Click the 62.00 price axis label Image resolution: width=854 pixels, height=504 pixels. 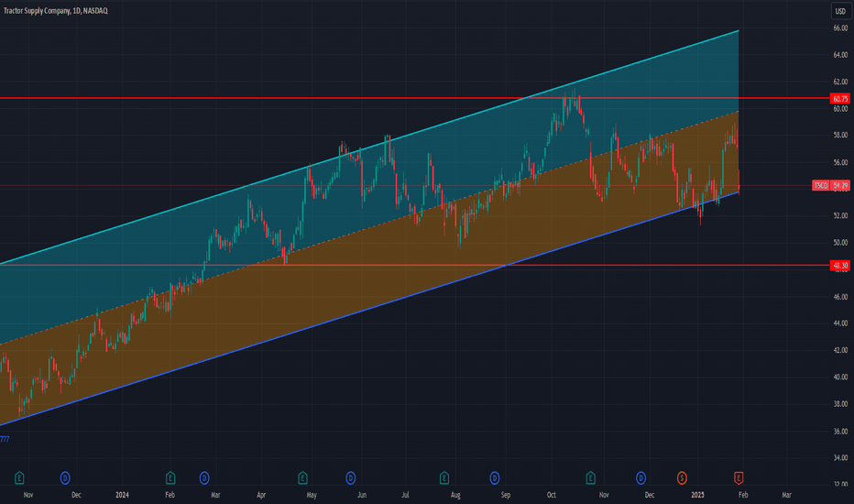(x=840, y=82)
